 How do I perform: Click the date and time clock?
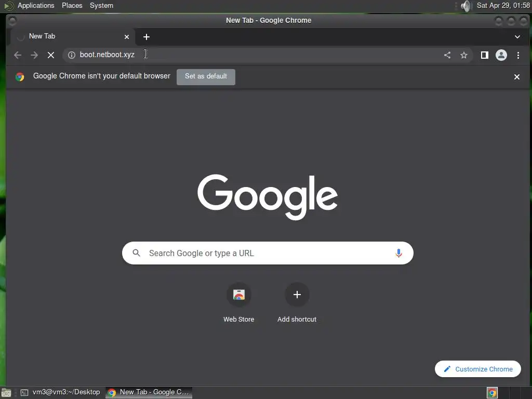503,5
